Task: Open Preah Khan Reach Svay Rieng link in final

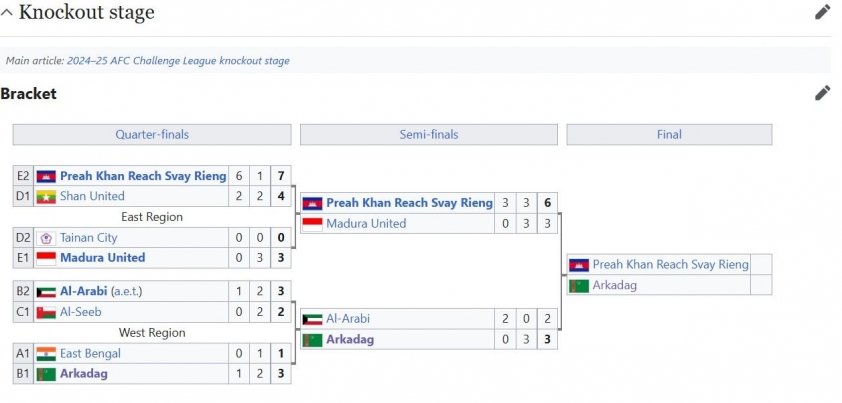Action: tap(671, 264)
